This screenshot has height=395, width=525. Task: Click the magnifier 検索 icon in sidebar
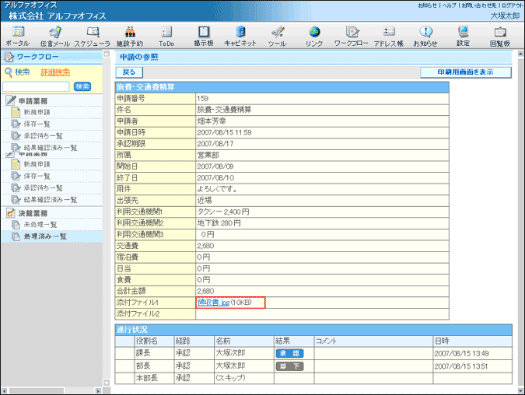(x=8, y=72)
